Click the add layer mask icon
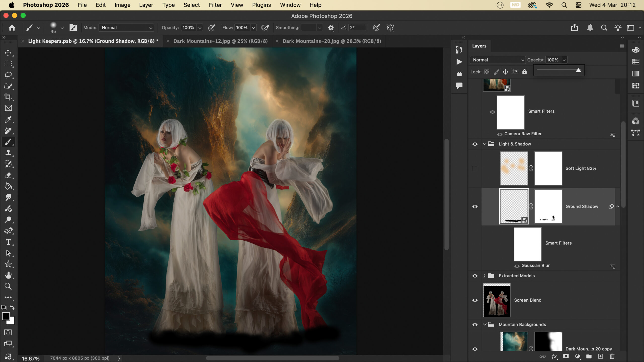 coord(566,356)
